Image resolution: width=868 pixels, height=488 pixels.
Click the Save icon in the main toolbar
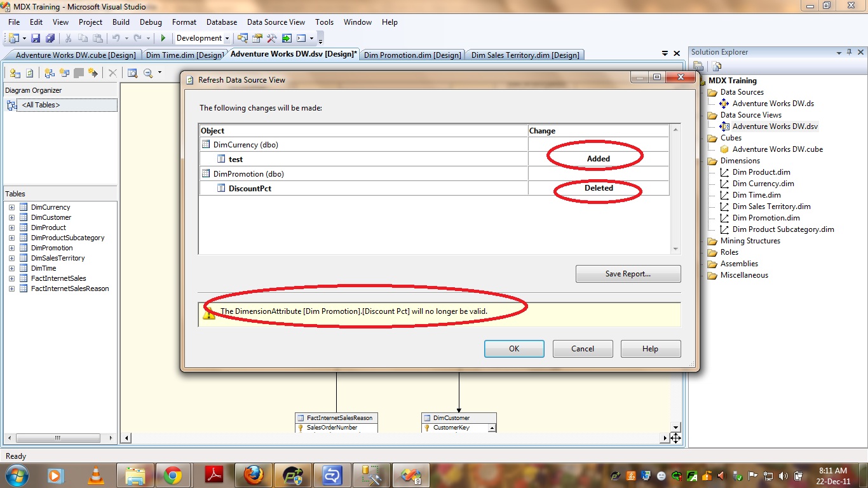pos(36,38)
